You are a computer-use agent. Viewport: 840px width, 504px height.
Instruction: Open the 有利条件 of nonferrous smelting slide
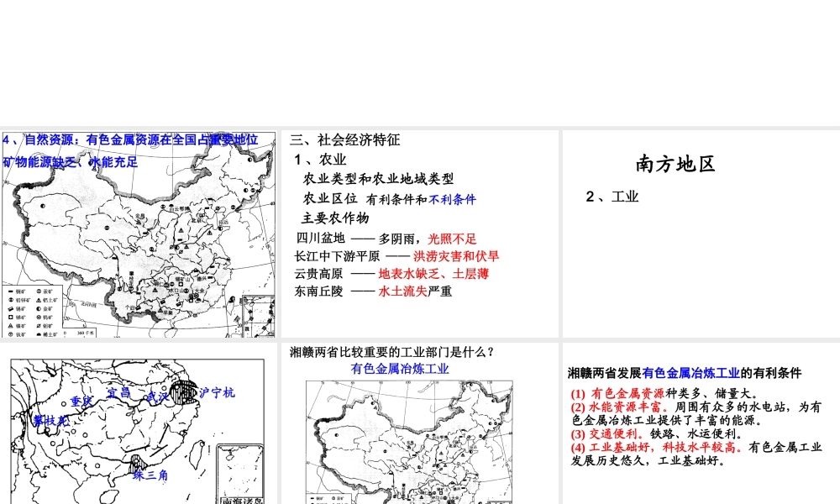click(x=701, y=423)
